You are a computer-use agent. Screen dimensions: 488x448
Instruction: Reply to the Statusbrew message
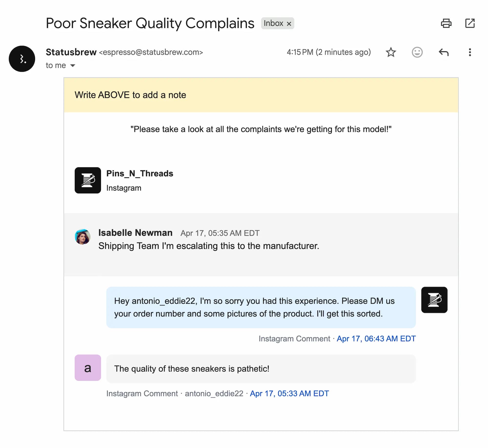pos(443,52)
